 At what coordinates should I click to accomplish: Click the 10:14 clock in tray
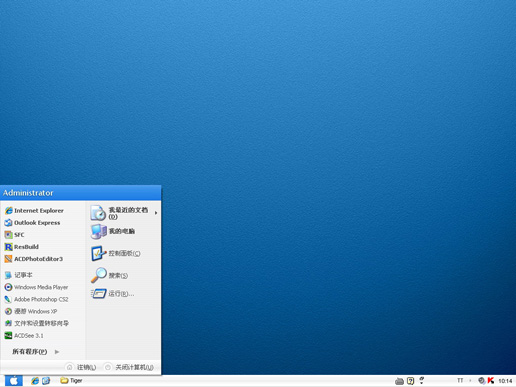click(505, 381)
